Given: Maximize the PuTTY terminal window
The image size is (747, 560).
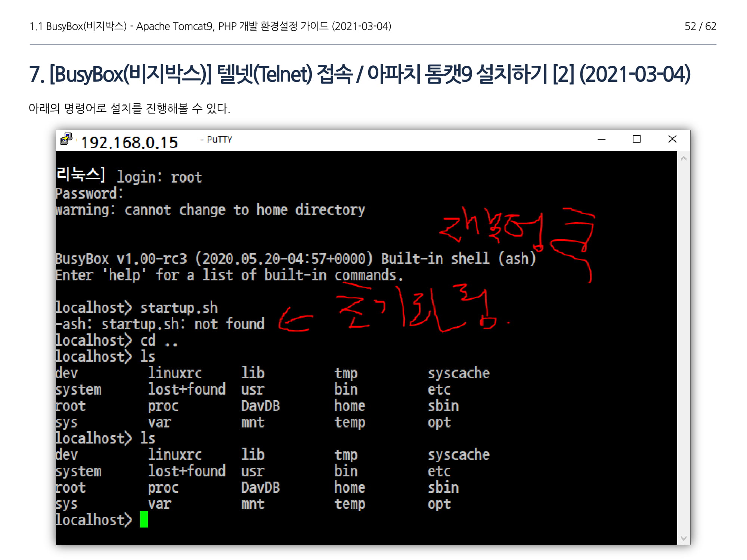Looking at the screenshot, I should pos(636,139).
